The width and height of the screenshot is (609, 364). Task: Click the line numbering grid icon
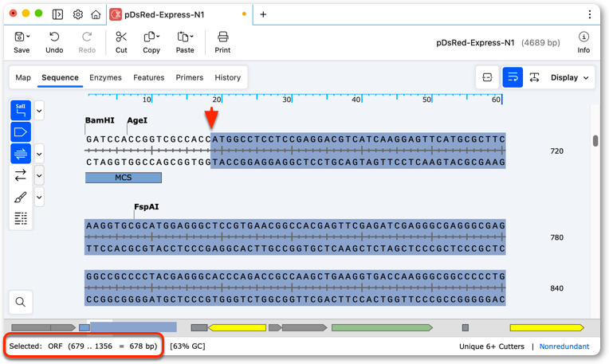point(21,218)
